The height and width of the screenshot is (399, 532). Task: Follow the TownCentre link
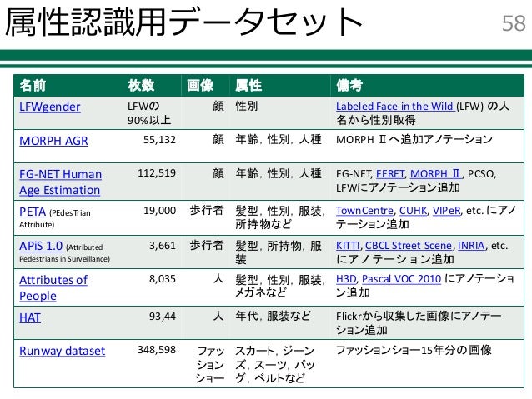364,211
